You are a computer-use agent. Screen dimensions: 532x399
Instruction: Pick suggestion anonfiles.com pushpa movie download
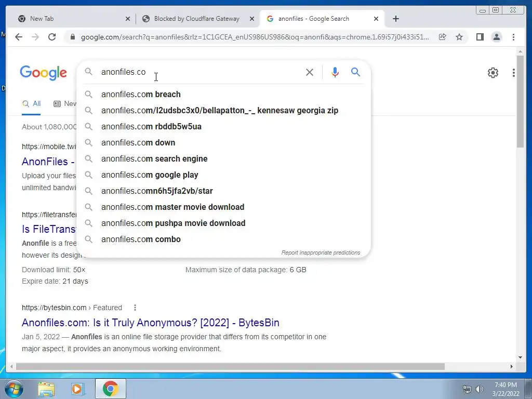coord(224,223)
